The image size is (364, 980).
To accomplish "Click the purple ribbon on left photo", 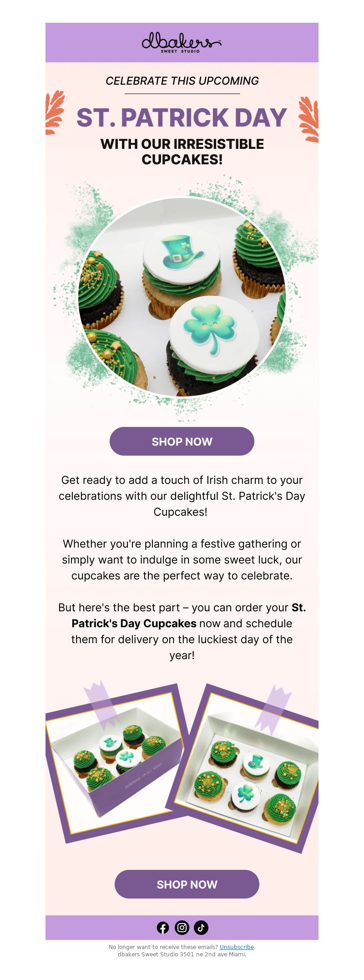I will pos(101,706).
